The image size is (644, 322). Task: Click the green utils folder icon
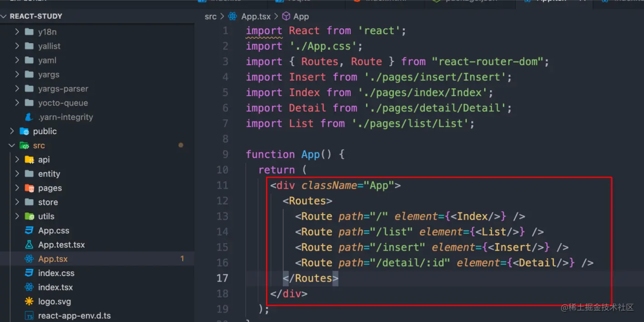pos(29,216)
